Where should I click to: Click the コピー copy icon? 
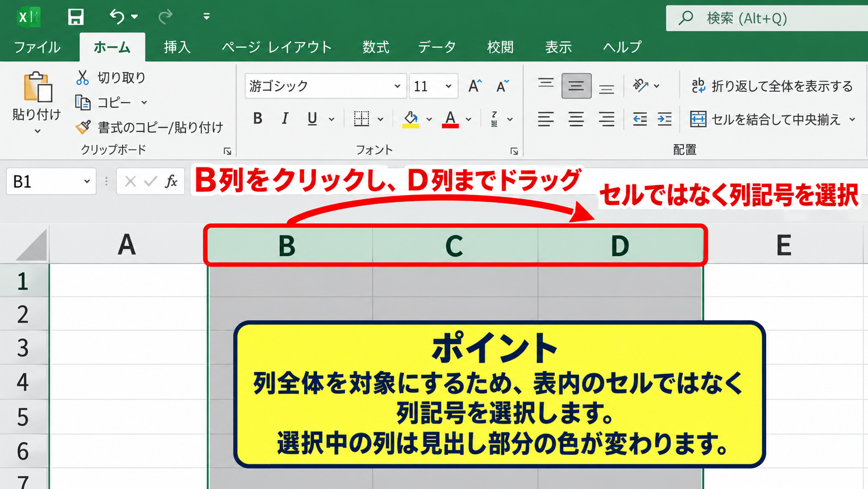[x=83, y=102]
